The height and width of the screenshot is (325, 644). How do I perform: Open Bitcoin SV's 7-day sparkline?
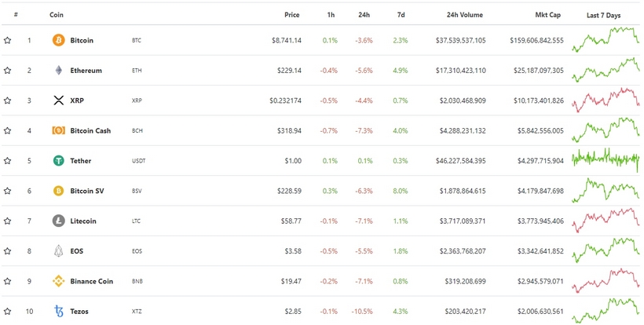click(x=606, y=190)
